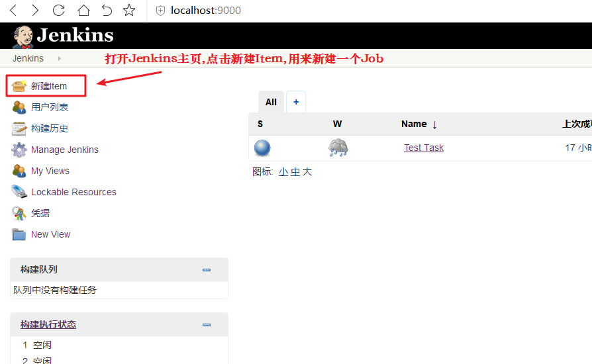Click the shield security icon
The image size is (592, 364).
pos(160,11)
